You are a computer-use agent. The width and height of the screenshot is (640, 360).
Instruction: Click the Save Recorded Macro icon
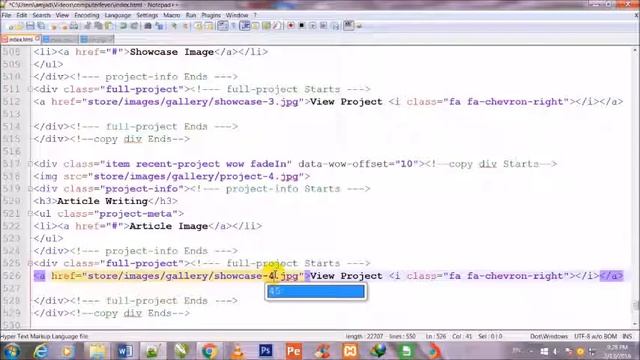[336, 26]
